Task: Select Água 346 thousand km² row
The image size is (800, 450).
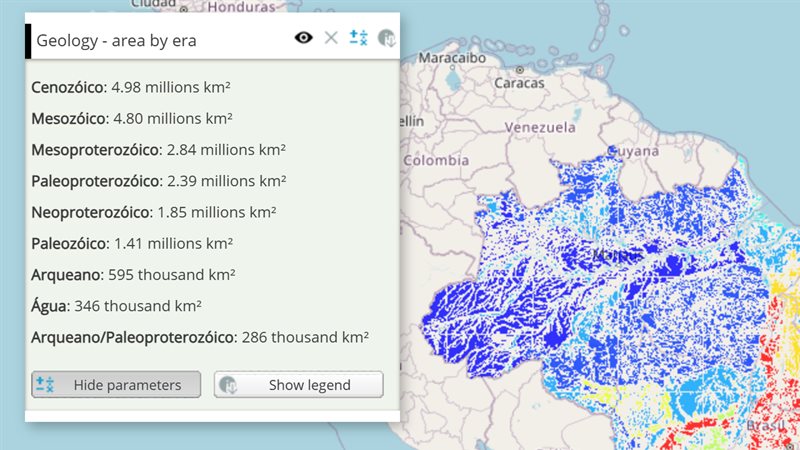Action: 116,306
